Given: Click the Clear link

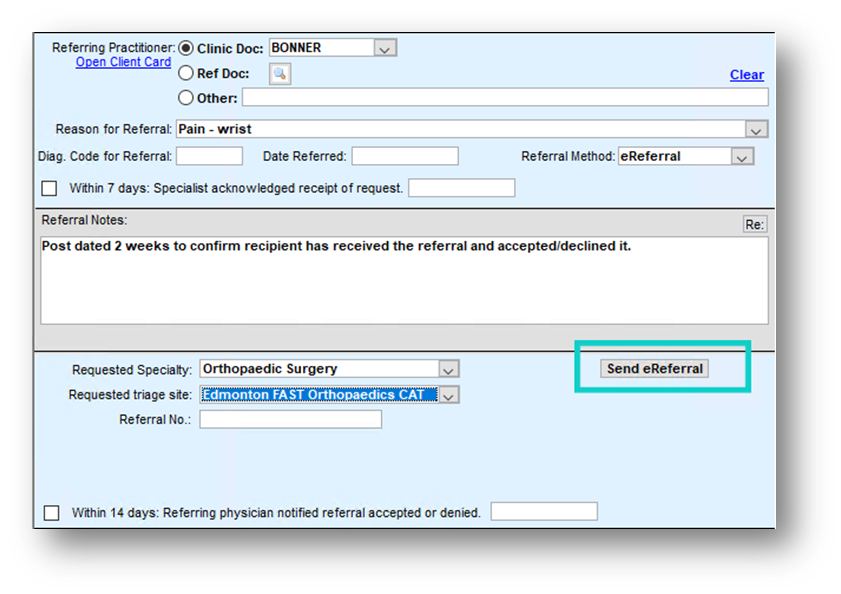Looking at the screenshot, I should pos(746,75).
